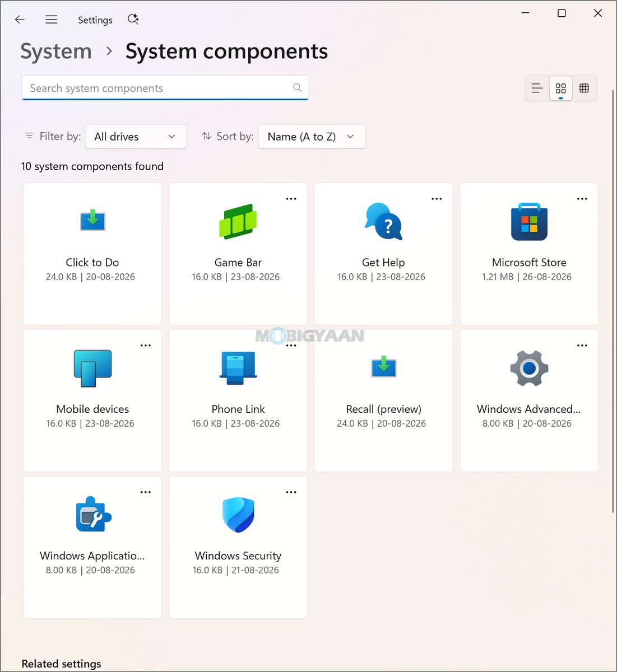Click the Phone Link name text

tap(238, 409)
